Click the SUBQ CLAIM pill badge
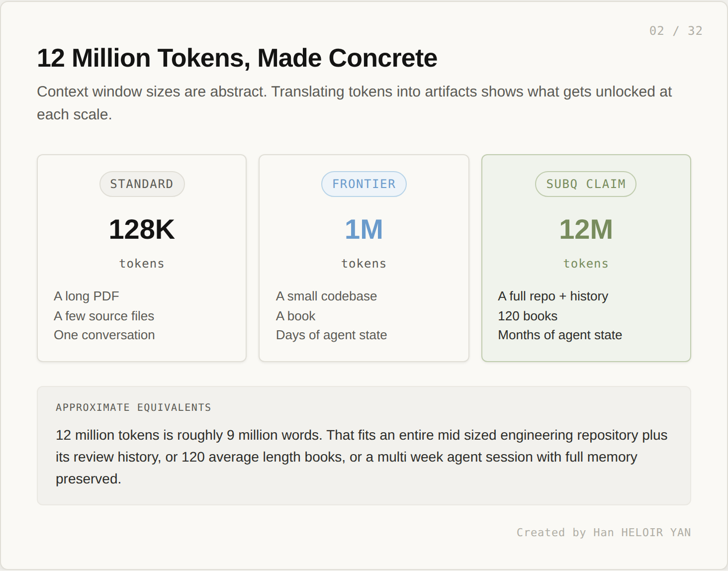 [x=586, y=184]
